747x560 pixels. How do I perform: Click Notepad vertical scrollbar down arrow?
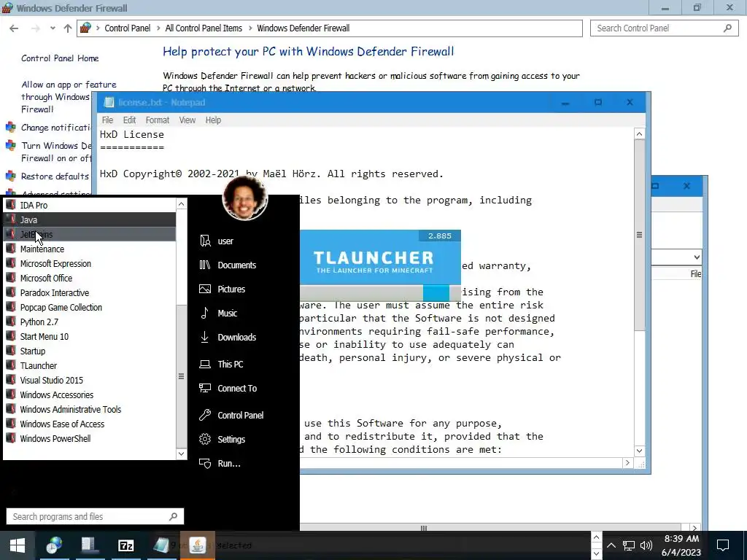coord(639,451)
